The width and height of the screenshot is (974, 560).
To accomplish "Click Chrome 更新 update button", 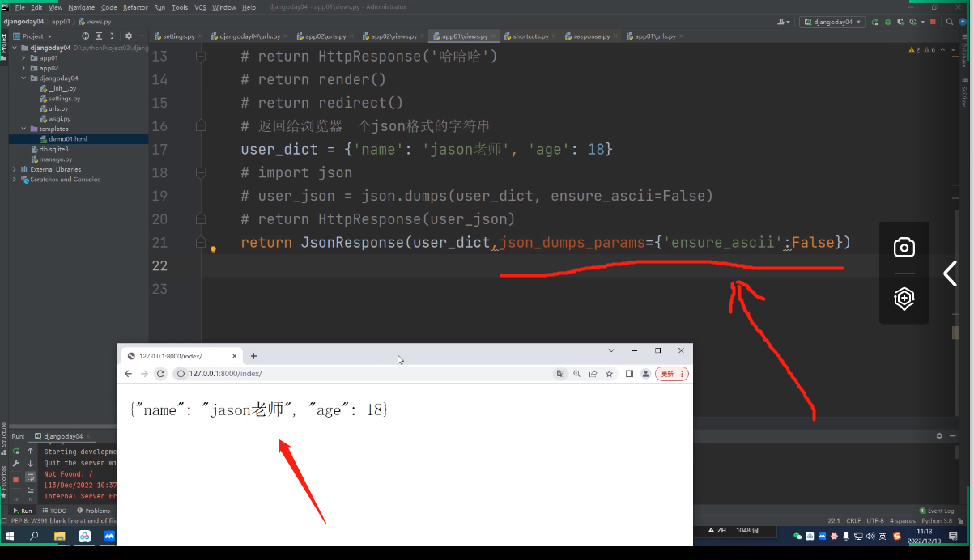I will pyautogui.click(x=671, y=374).
